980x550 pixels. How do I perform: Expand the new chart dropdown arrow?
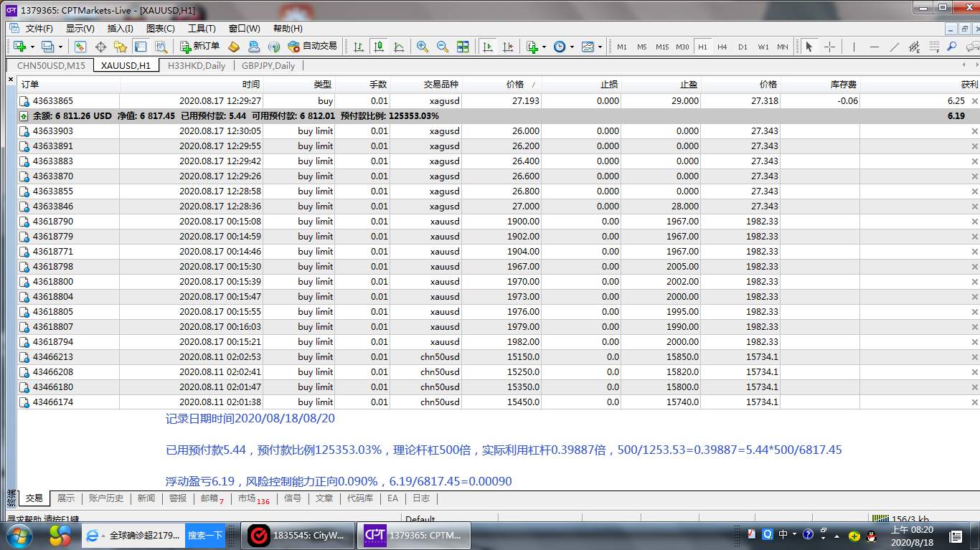point(32,47)
